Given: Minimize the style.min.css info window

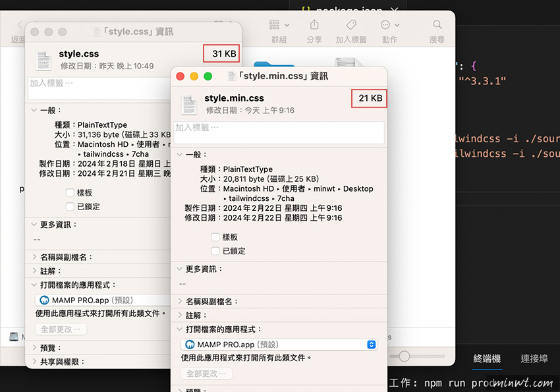Looking at the screenshot, I should [x=194, y=76].
